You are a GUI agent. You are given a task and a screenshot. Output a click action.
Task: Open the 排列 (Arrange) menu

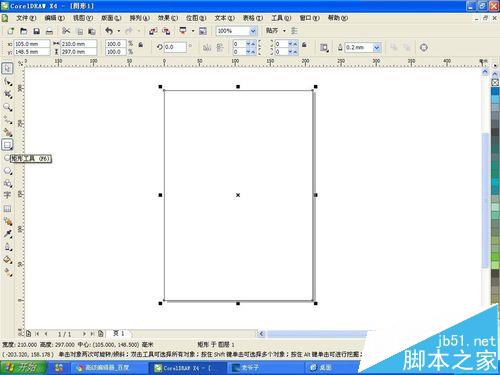tap(139, 18)
